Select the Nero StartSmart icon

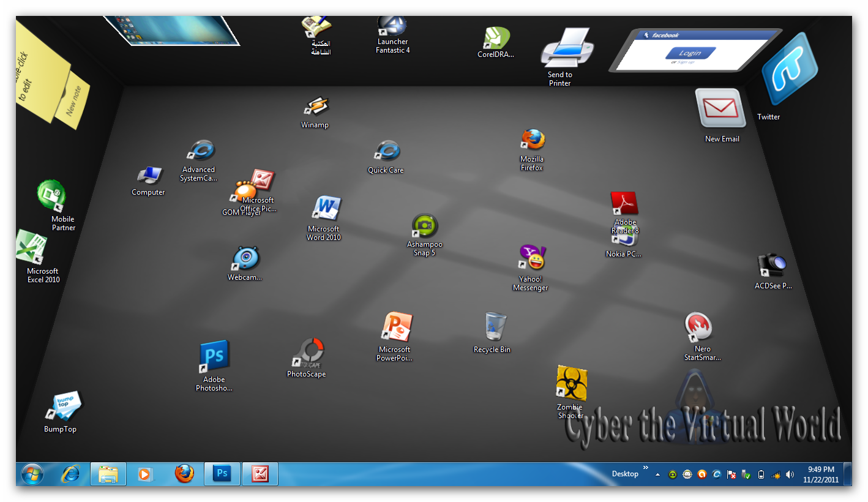coord(698,328)
